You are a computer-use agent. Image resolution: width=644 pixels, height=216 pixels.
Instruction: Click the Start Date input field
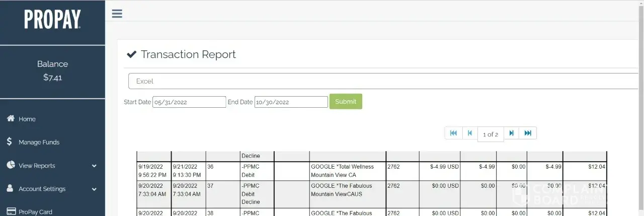[x=189, y=102]
